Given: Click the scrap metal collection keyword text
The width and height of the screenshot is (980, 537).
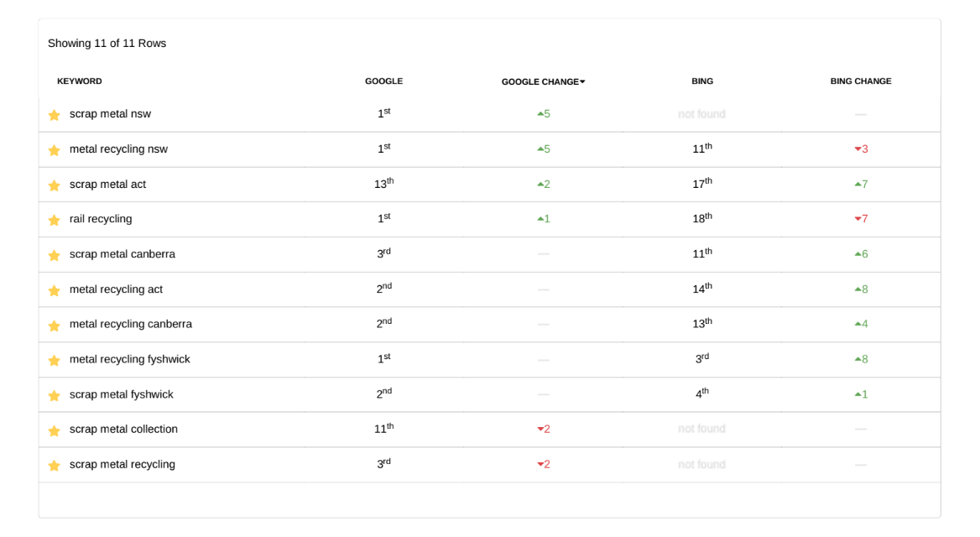Looking at the screenshot, I should point(123,429).
